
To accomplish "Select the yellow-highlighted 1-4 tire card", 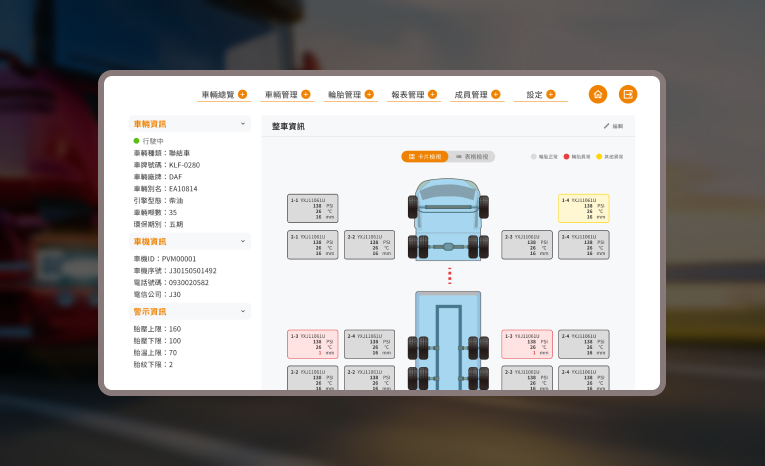I will 583,208.
